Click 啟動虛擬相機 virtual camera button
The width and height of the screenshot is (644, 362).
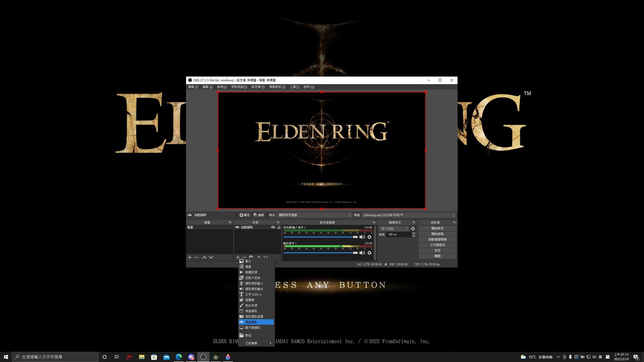pos(437,240)
